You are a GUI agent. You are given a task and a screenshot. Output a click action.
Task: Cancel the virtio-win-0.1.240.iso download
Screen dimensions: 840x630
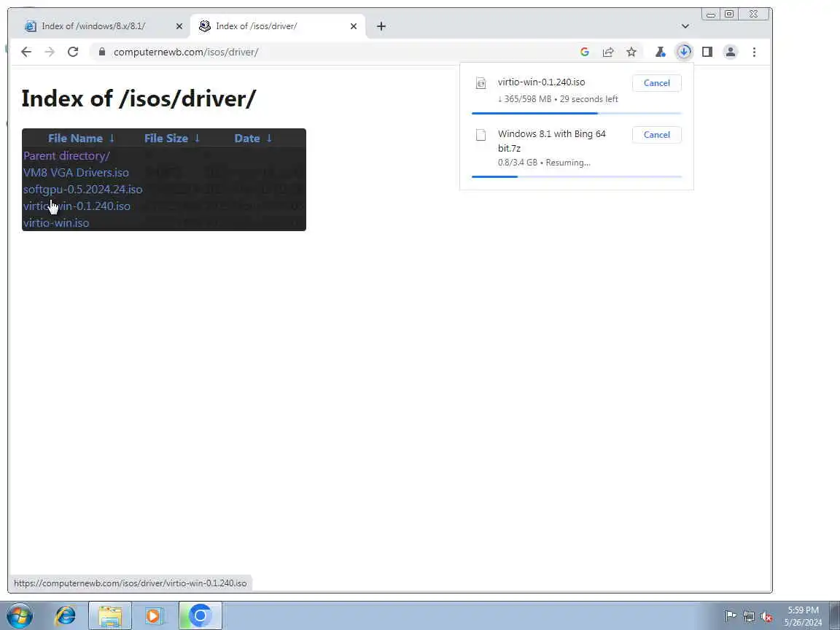click(x=657, y=83)
